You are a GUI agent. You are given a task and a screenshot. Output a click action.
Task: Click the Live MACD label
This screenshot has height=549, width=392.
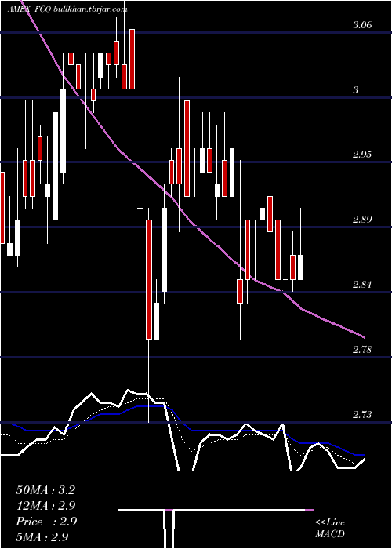[330, 529]
